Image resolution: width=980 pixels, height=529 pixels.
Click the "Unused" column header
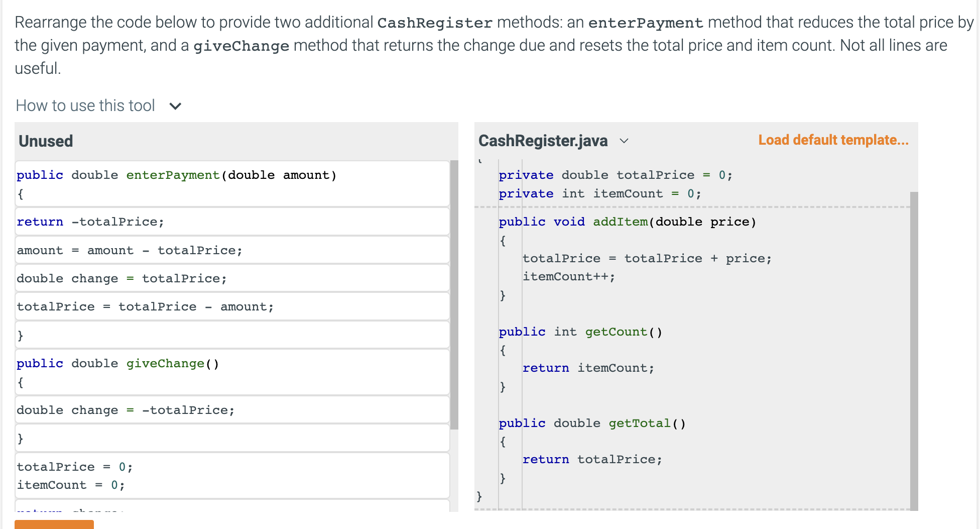pyautogui.click(x=45, y=141)
